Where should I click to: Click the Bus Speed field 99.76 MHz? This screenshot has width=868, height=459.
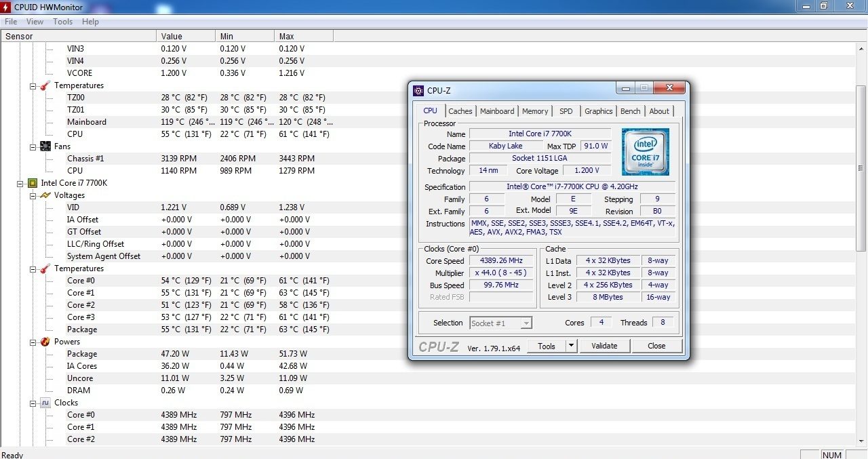point(502,285)
